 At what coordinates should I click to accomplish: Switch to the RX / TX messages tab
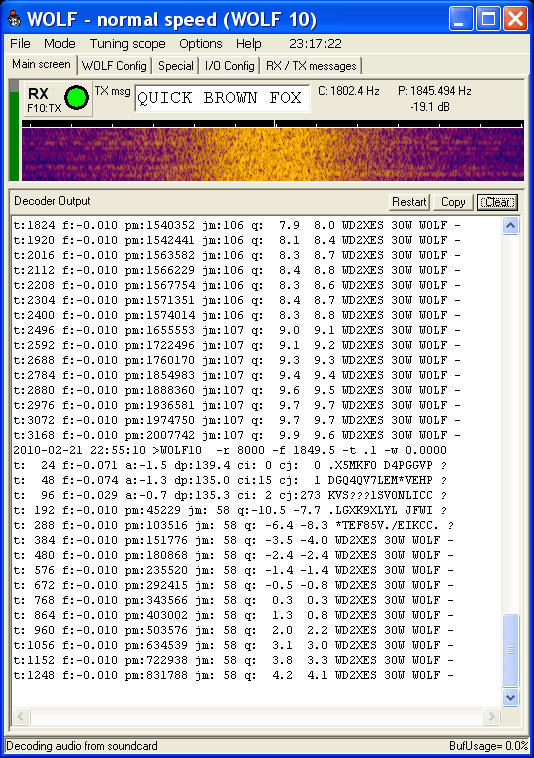click(311, 66)
